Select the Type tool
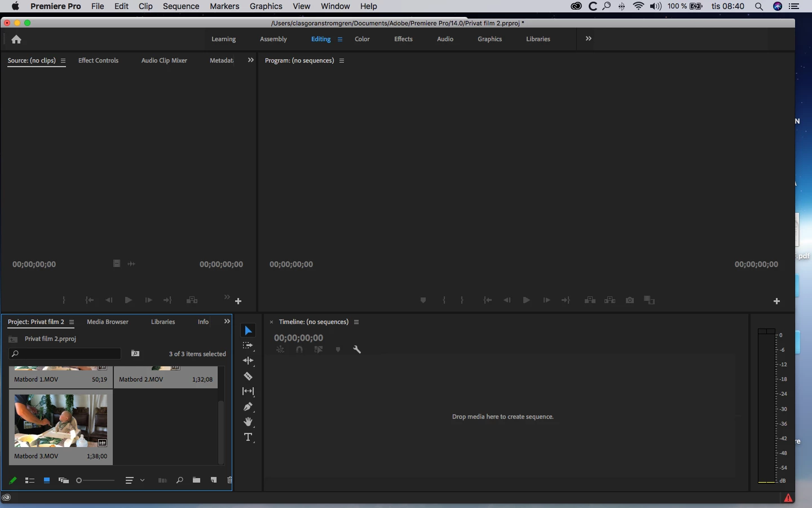Screen dimensions: 812x508 (x=248, y=437)
